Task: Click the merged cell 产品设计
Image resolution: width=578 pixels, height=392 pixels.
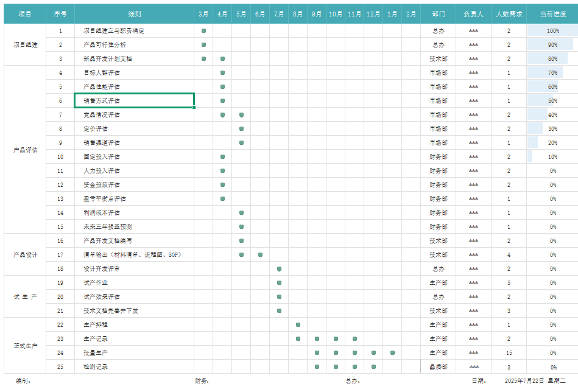Action: tap(25, 254)
